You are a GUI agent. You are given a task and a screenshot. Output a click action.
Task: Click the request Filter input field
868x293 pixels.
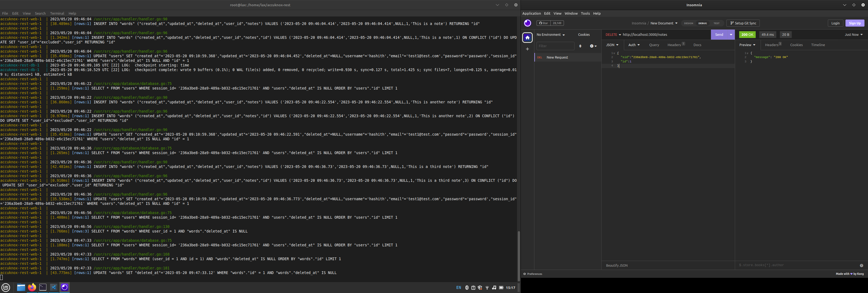point(555,46)
